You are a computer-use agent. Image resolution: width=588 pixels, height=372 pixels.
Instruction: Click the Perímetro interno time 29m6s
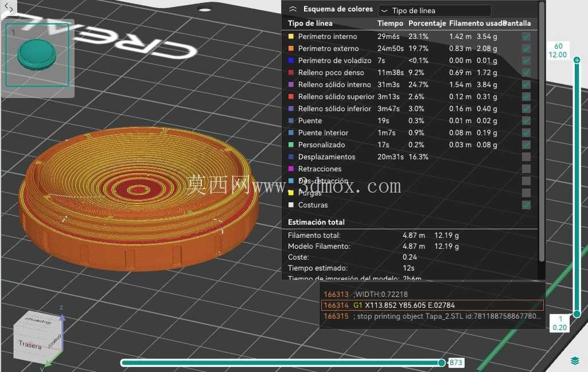click(388, 36)
